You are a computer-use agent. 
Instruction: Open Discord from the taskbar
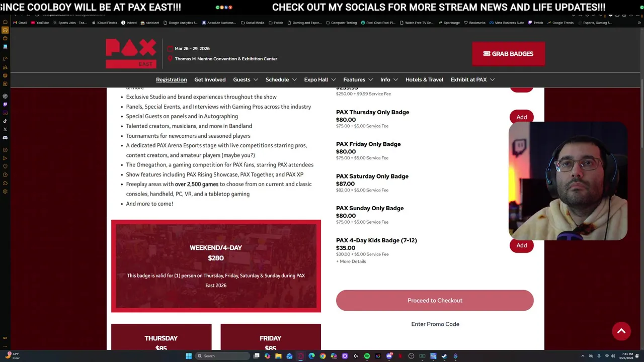click(x=389, y=356)
